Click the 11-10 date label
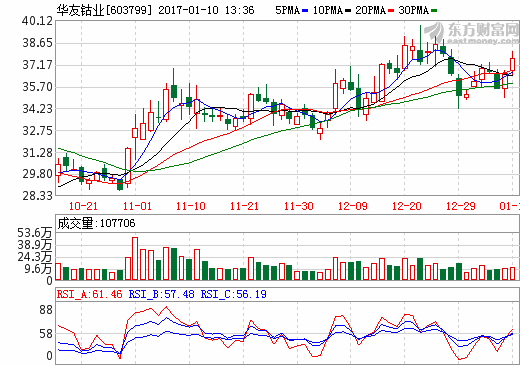Viewport: 520px width, 365px height. (x=191, y=206)
